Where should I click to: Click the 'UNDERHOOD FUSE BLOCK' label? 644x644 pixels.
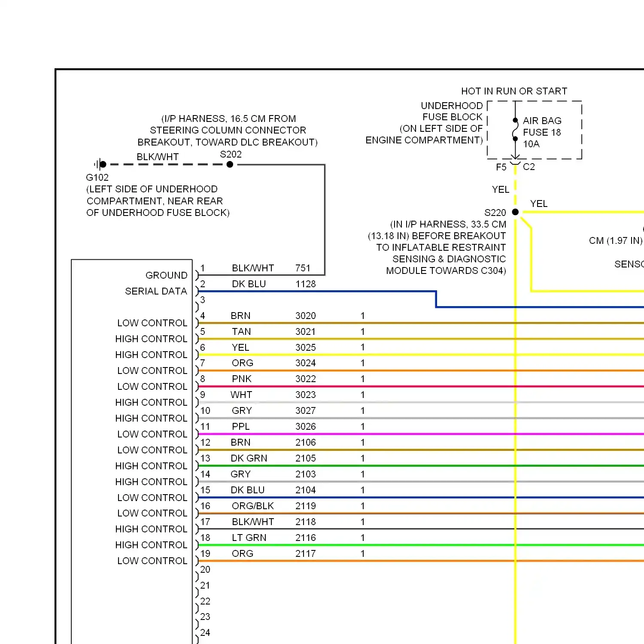tap(452, 111)
